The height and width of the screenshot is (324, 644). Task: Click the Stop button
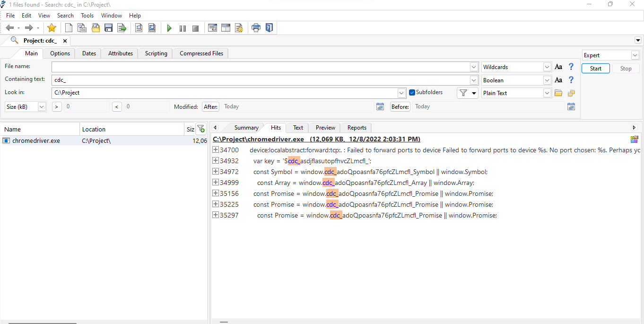point(626,69)
